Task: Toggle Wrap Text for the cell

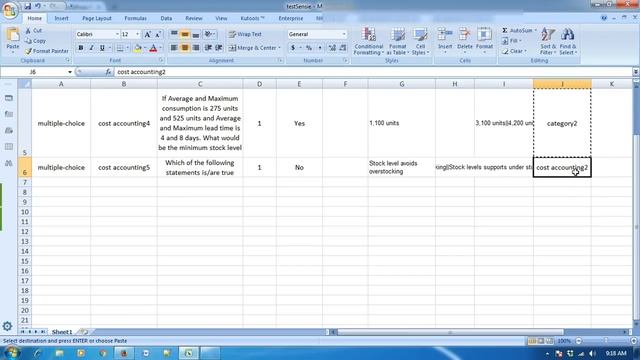Action: 245,34
